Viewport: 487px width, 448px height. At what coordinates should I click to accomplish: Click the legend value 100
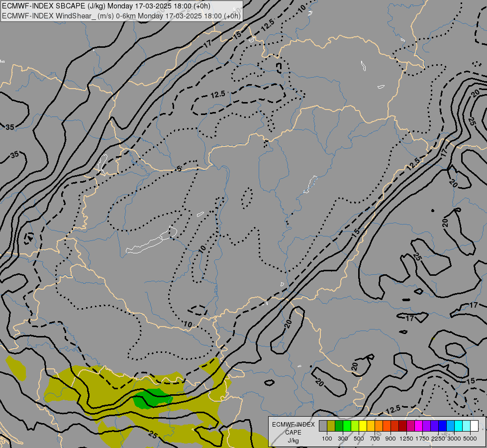327,439
